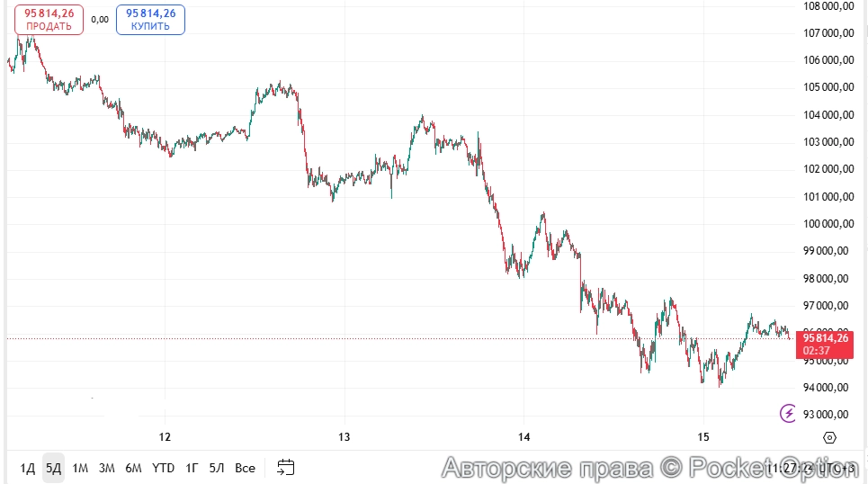Open chart settings hexagon icon
The width and height of the screenshot is (868, 484).
click(x=829, y=437)
